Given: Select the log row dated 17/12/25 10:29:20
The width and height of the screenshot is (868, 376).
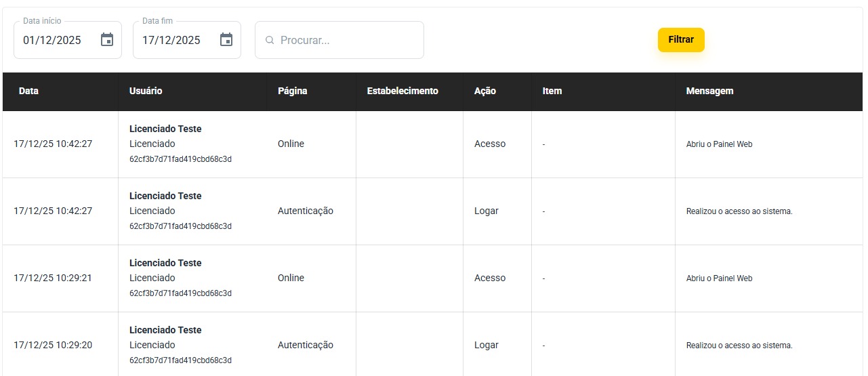Looking at the screenshot, I should 53,346.
